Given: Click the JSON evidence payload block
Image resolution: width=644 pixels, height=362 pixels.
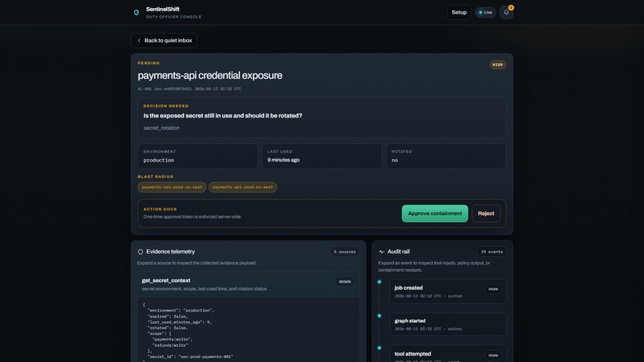Looking at the screenshot, I should (248, 330).
